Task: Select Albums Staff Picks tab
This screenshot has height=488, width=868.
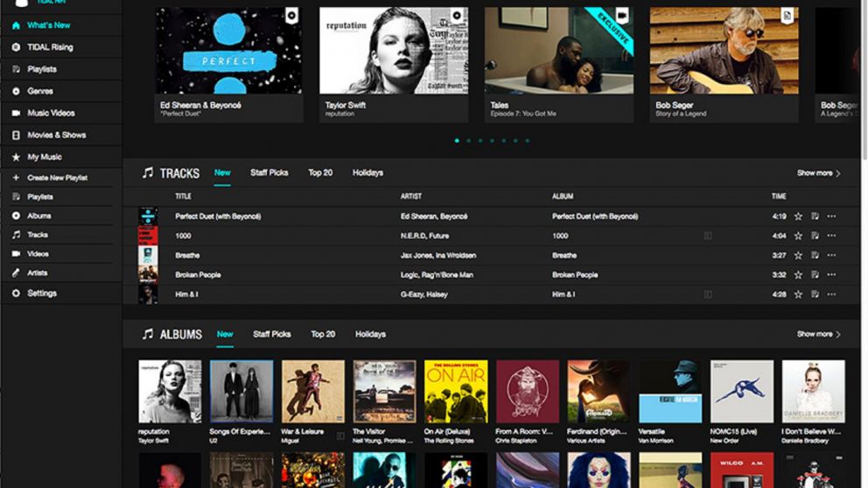Action: [x=272, y=334]
